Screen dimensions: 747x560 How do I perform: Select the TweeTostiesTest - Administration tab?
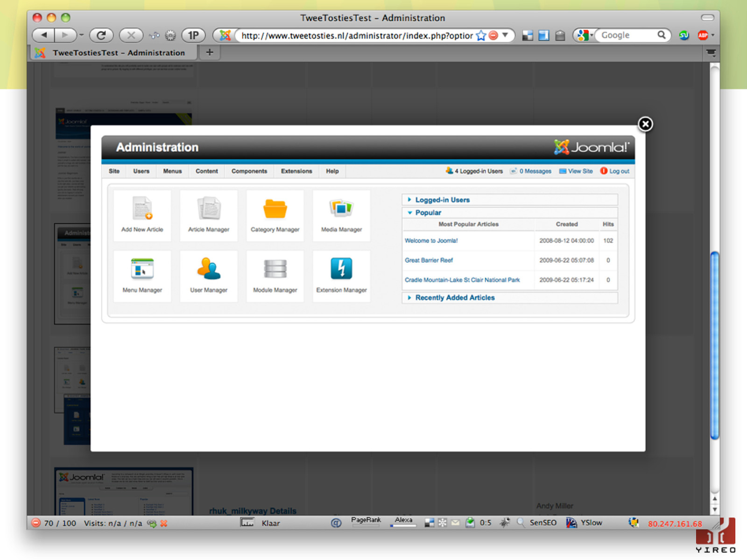point(114,53)
